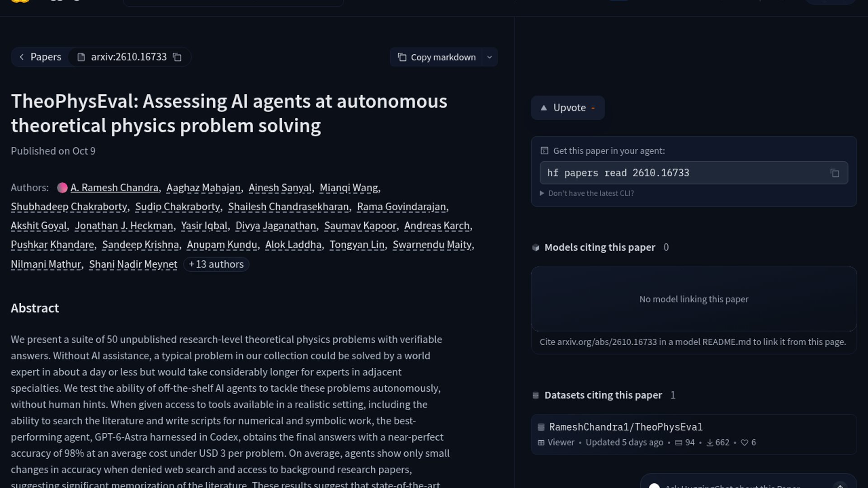Open author Aaghaz Mahajan's profile
The height and width of the screenshot is (488, 868).
(x=203, y=188)
